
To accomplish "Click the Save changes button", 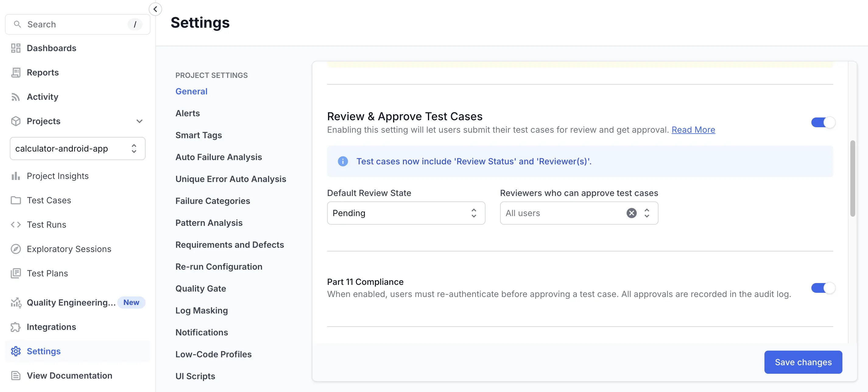I will pos(803,362).
